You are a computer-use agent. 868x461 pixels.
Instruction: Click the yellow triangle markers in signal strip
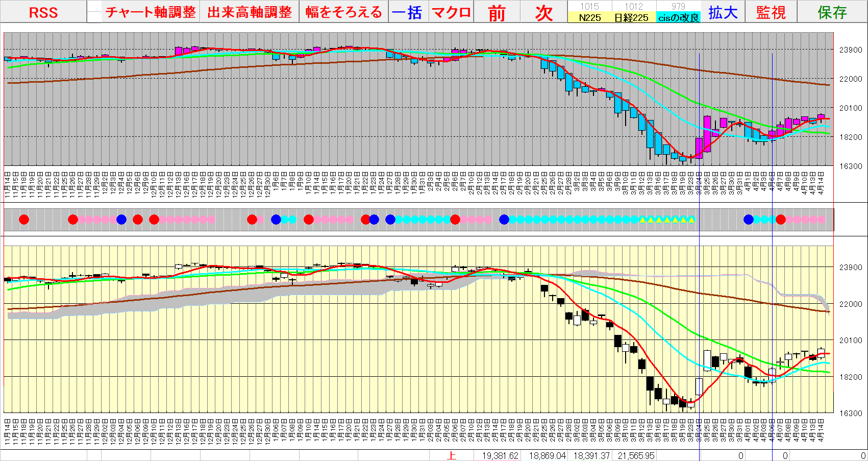click(x=667, y=220)
